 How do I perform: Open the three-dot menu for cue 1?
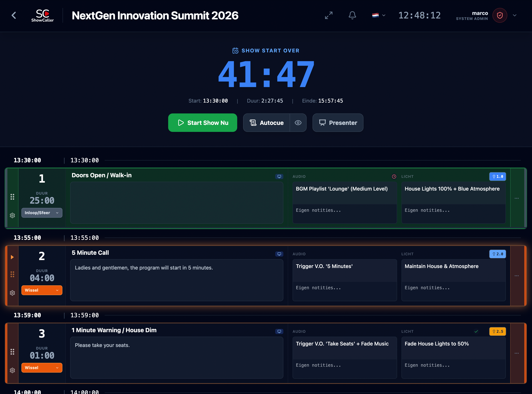tap(516, 198)
